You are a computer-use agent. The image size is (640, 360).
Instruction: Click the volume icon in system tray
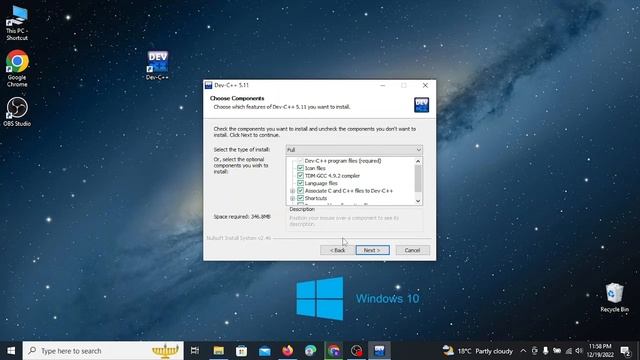coord(579,351)
